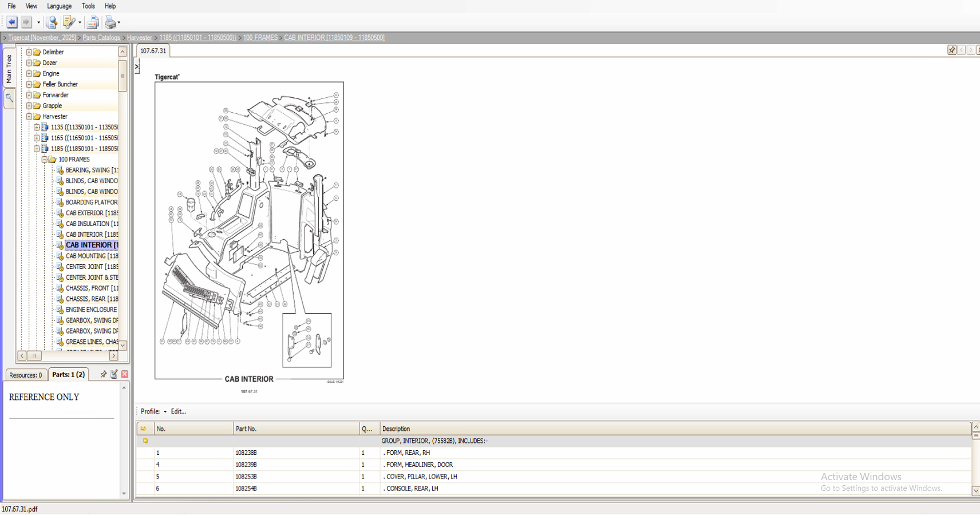Click the link/bookmark icon on the toolbar
Viewport: 980px width, 515px height.
(69, 22)
